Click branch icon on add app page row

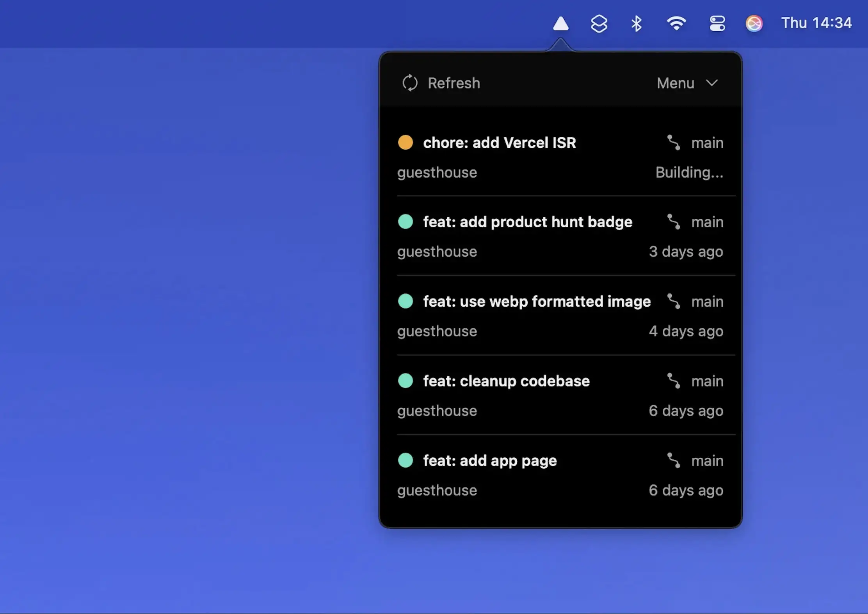point(674,461)
